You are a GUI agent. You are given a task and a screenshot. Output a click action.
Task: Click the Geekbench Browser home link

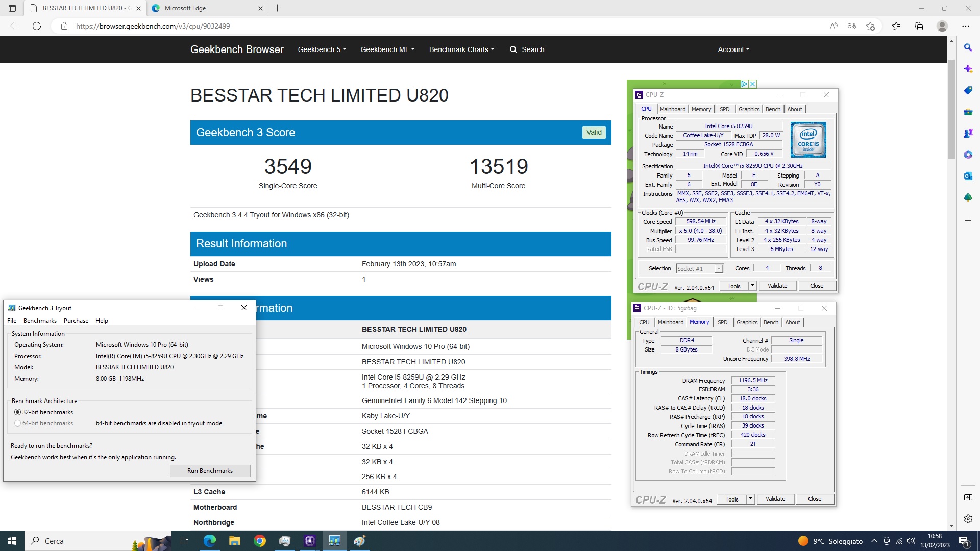click(237, 49)
